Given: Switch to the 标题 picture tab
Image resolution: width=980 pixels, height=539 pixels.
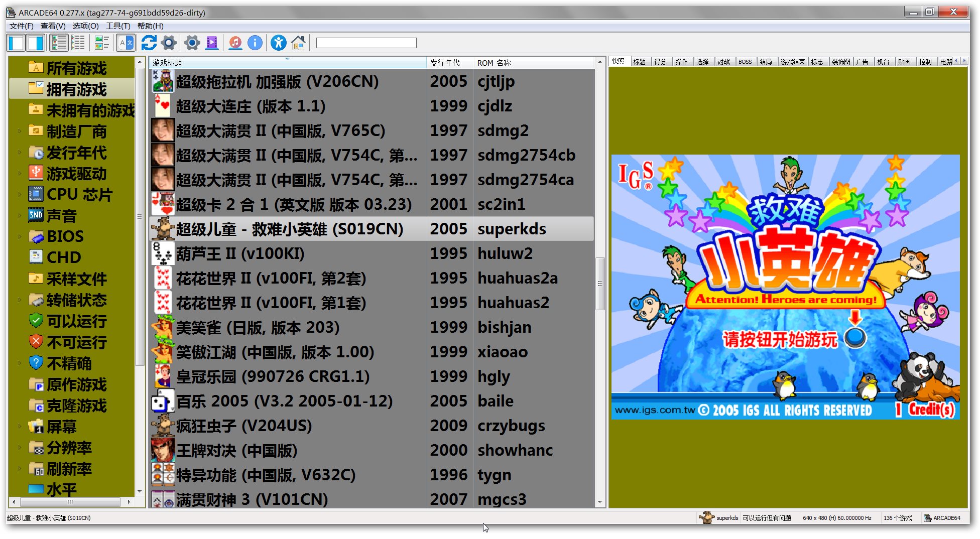Looking at the screenshot, I should (640, 62).
